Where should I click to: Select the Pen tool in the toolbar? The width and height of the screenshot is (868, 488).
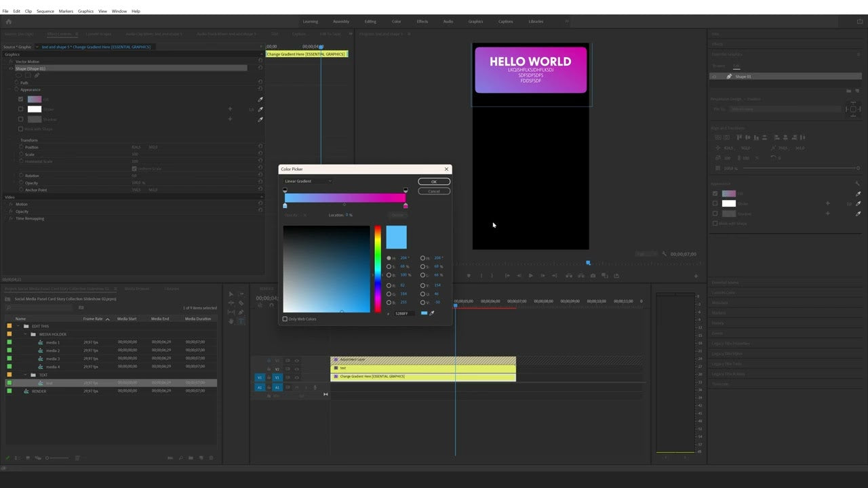point(241,312)
